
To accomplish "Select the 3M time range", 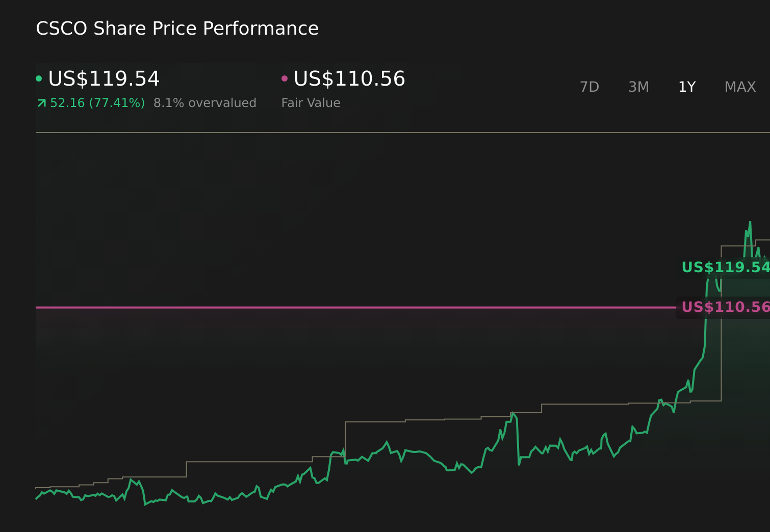I will [x=638, y=87].
